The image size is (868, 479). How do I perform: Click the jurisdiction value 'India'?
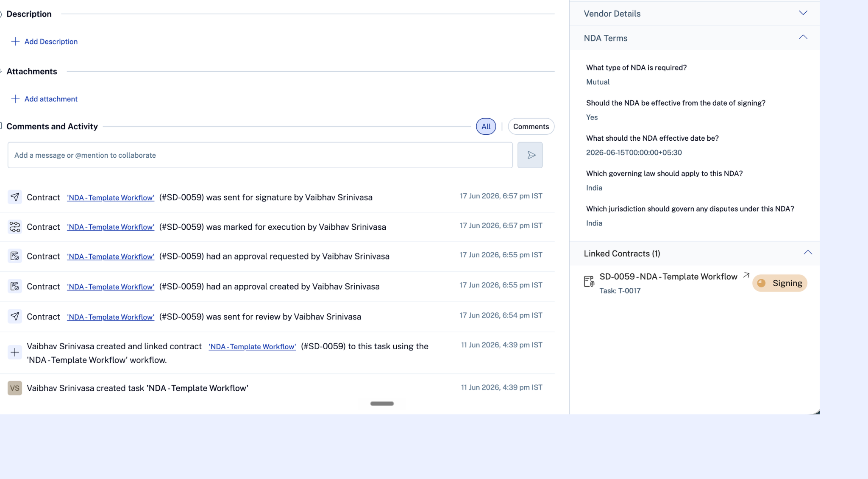594,223
